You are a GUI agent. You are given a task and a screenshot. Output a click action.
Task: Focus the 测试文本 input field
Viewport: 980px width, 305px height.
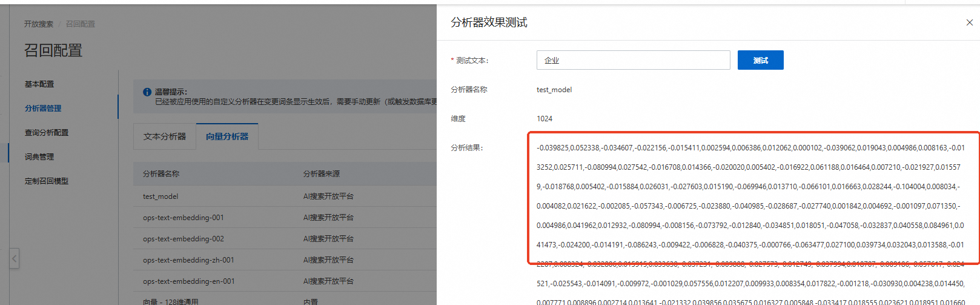(x=633, y=60)
